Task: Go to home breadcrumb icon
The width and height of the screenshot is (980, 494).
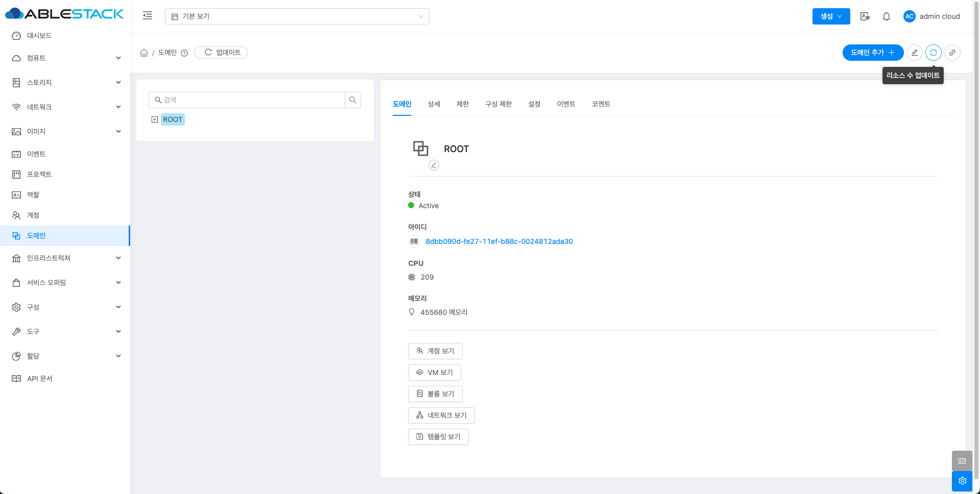Action: coord(144,53)
